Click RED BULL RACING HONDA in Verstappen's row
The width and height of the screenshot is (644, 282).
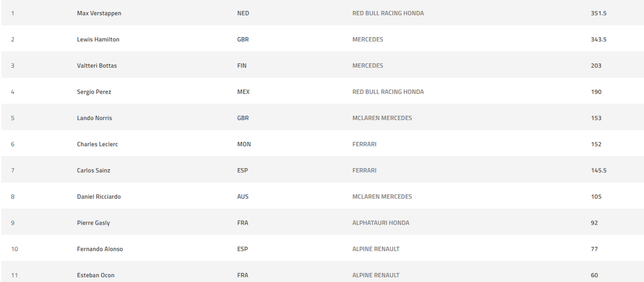point(388,13)
